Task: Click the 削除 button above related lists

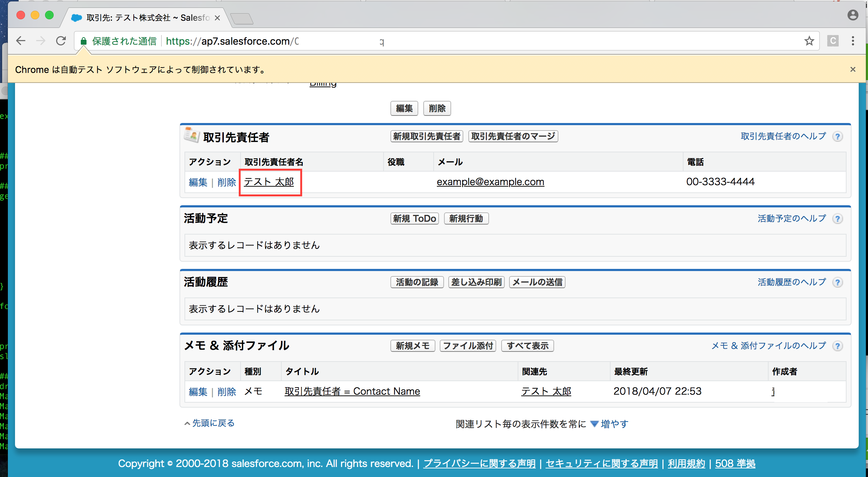Action: [437, 108]
